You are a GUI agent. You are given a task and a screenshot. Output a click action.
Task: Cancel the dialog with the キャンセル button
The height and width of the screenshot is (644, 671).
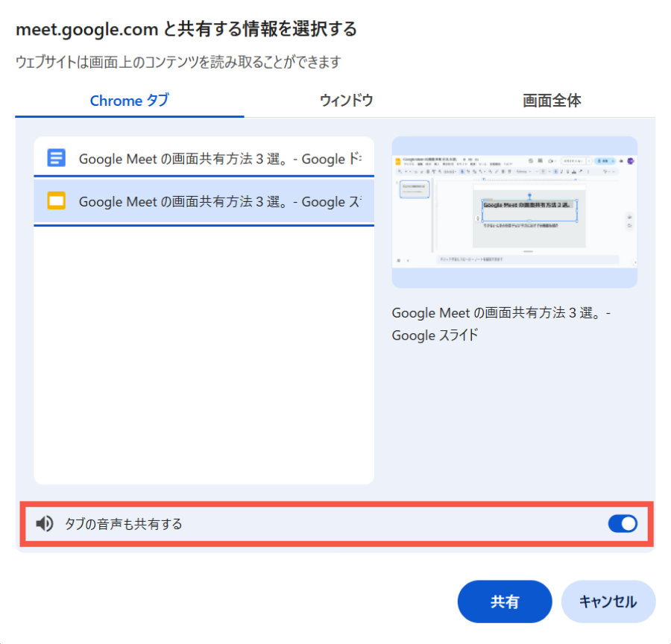[x=608, y=602]
